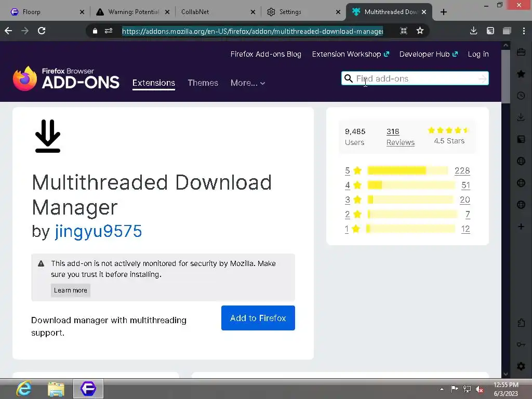Open File Explorer from the taskbar
The image size is (532, 399).
tap(56, 389)
